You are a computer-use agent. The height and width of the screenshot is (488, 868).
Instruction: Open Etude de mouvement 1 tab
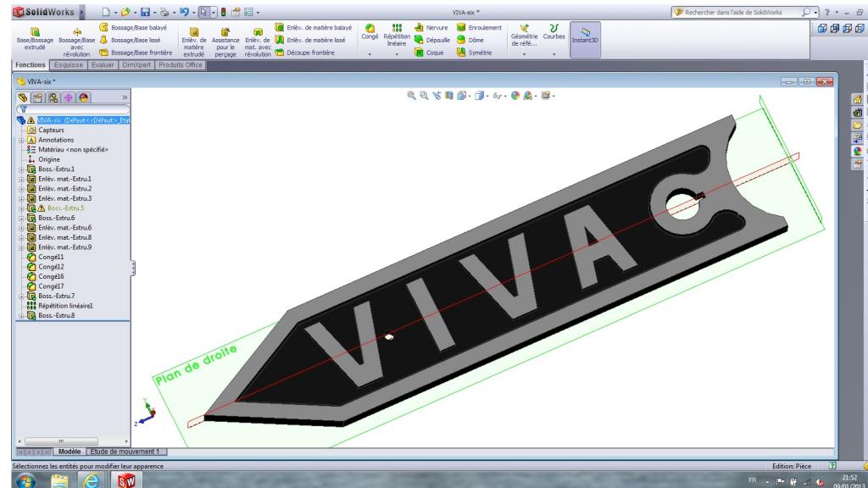(x=125, y=452)
